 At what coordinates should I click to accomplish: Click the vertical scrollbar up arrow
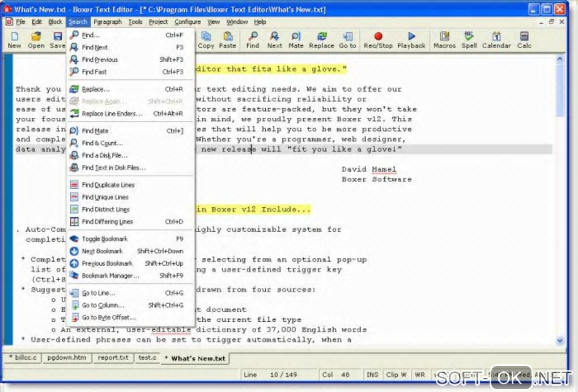coord(559,59)
